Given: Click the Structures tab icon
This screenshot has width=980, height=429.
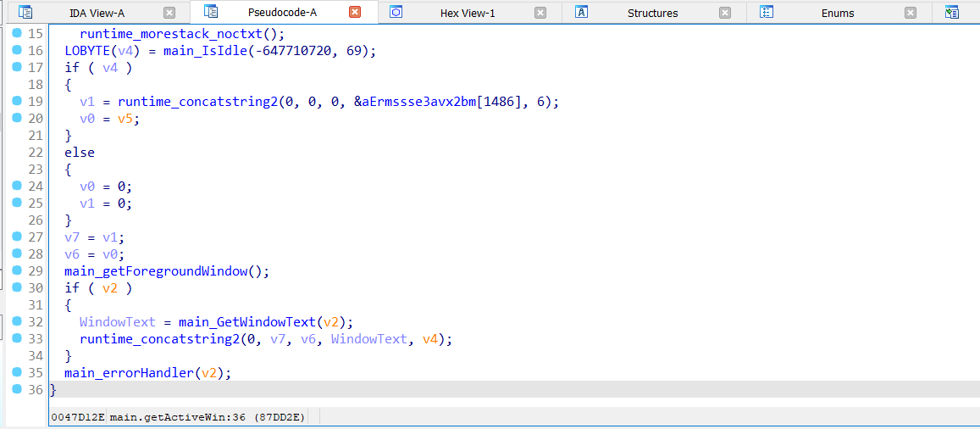Looking at the screenshot, I should tap(582, 13).
